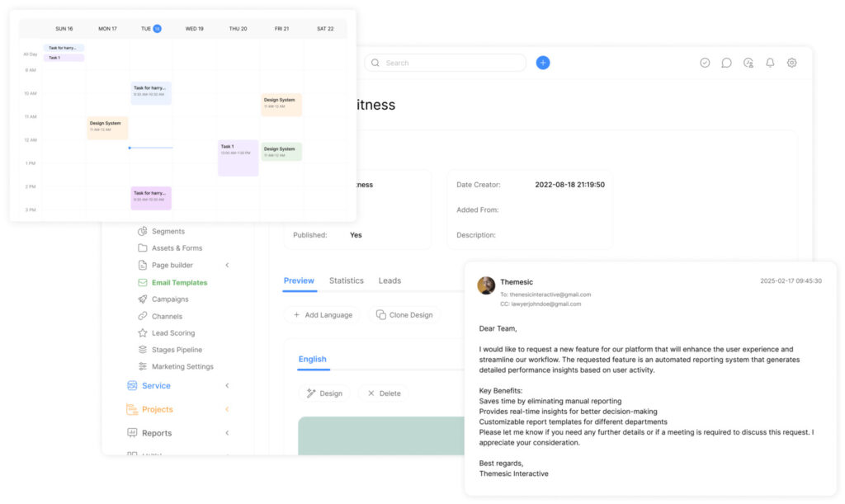Expand the Projects section chevron
Viewport: 845px width, 504px height.
point(227,410)
